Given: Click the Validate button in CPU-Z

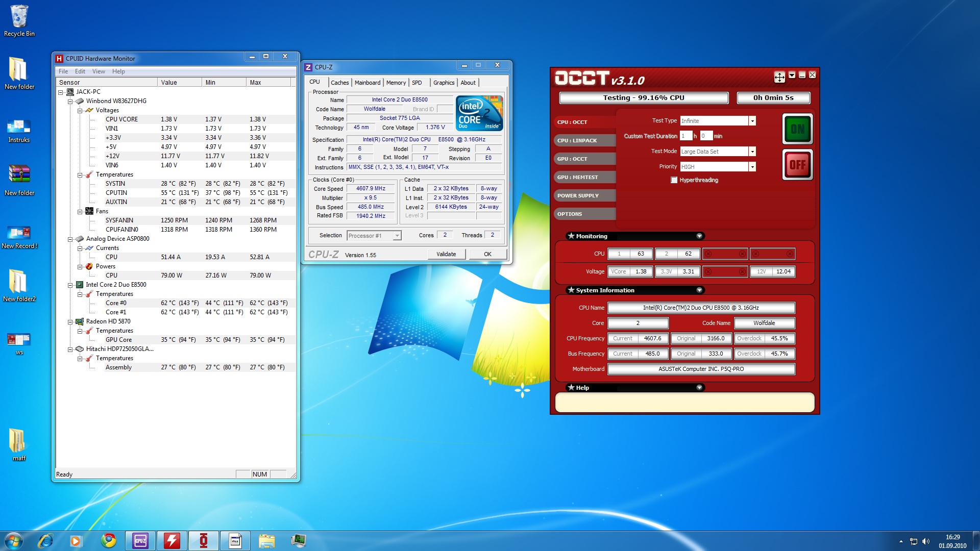Looking at the screenshot, I should pos(446,254).
